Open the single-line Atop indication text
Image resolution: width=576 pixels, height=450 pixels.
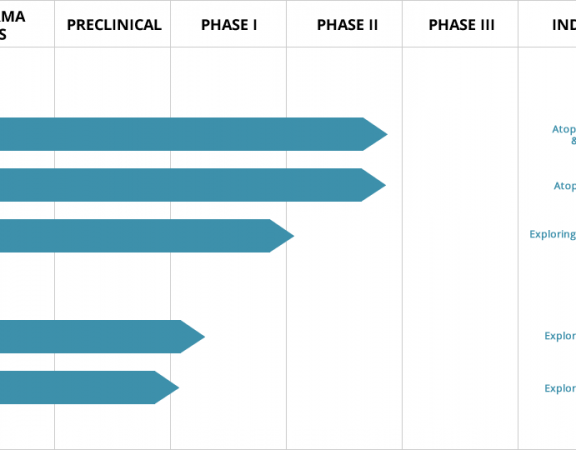coord(565,186)
